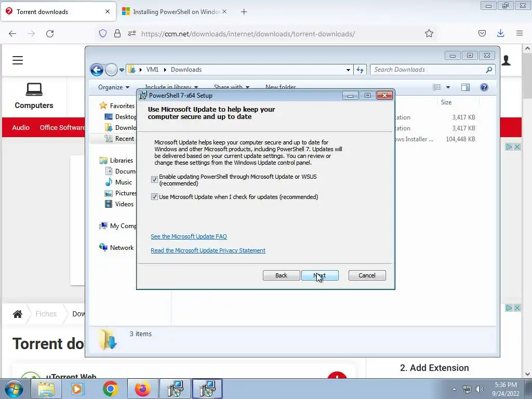Click Explorer forward navigation arrow
Viewport: 532px width, 399px height.
pyautogui.click(x=111, y=70)
